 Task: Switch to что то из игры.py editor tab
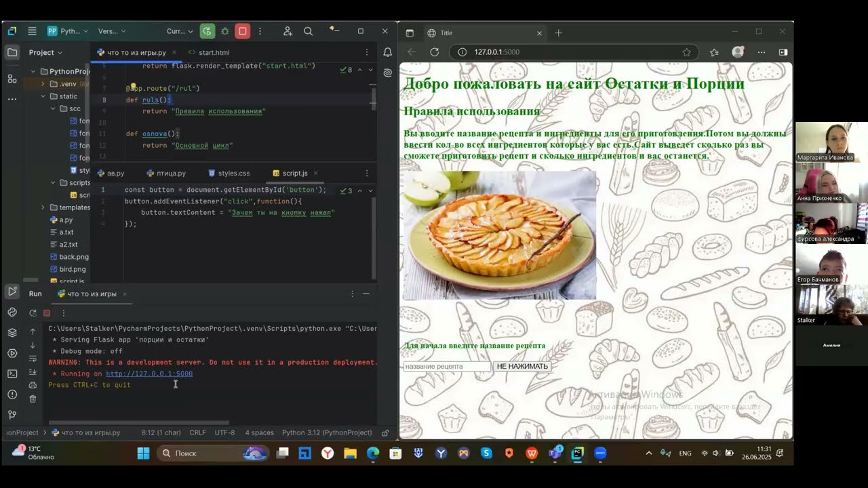pos(136,52)
